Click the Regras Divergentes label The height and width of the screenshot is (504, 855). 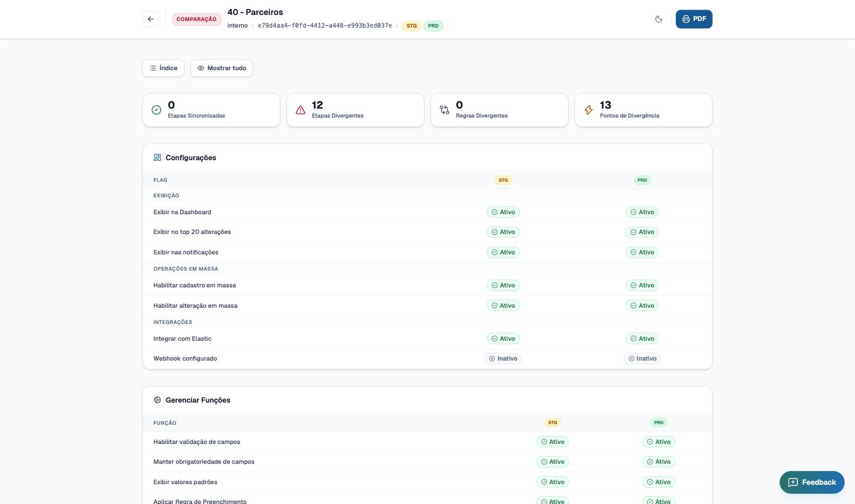point(482,116)
